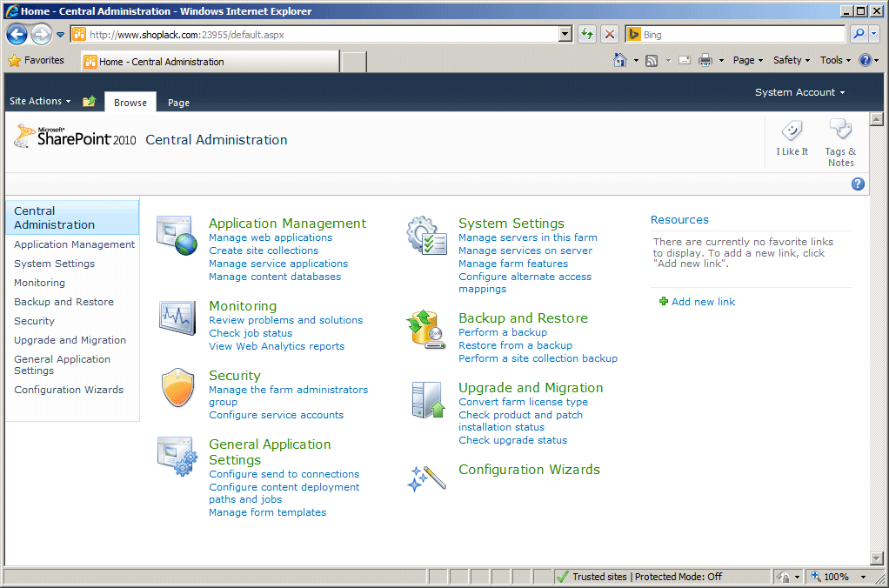Click the Read Mail envelope icon
889x588 pixels.
(685, 60)
